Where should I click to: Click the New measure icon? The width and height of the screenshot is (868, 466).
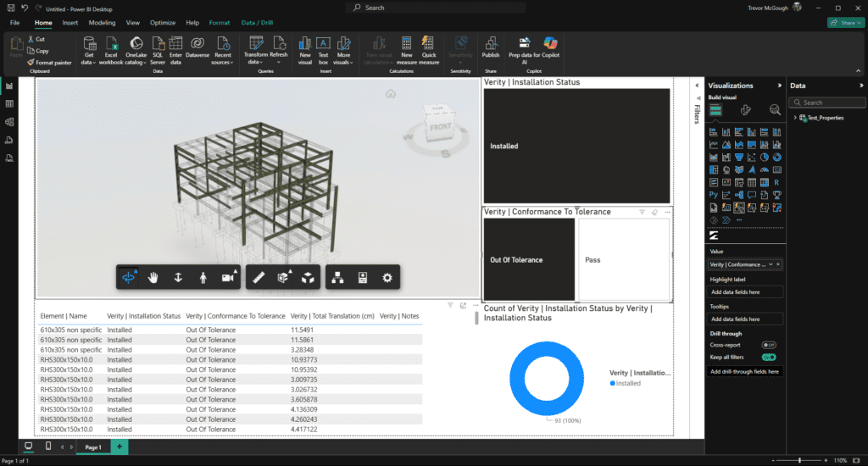pos(406,47)
